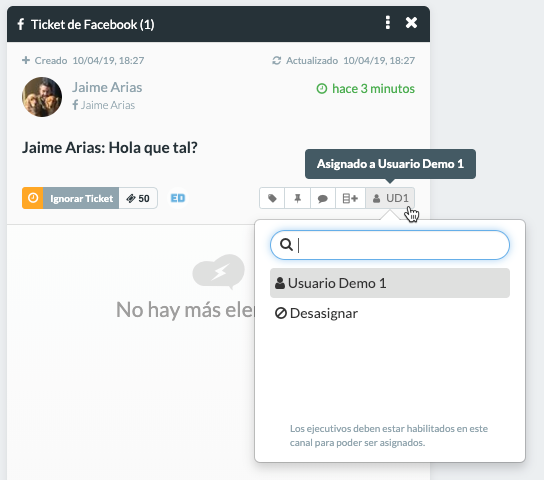
Task: Toggle the UD1 assignee dropdown button
Action: coord(390,198)
